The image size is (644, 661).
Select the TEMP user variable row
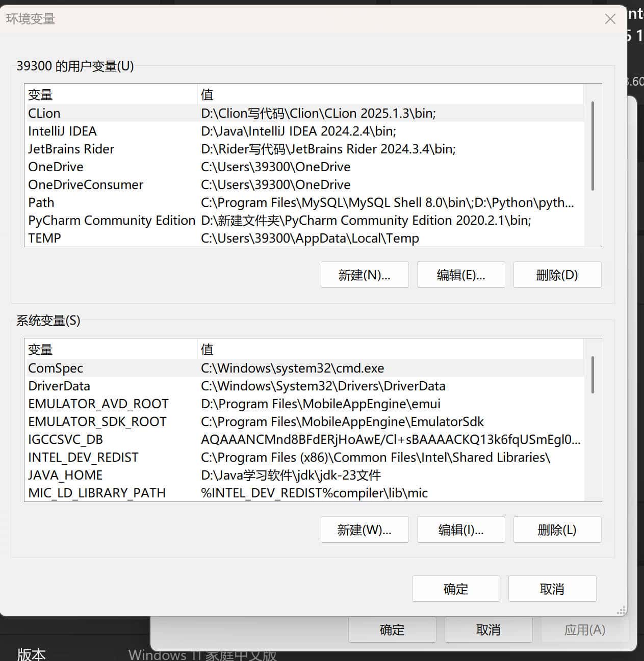pos(304,238)
